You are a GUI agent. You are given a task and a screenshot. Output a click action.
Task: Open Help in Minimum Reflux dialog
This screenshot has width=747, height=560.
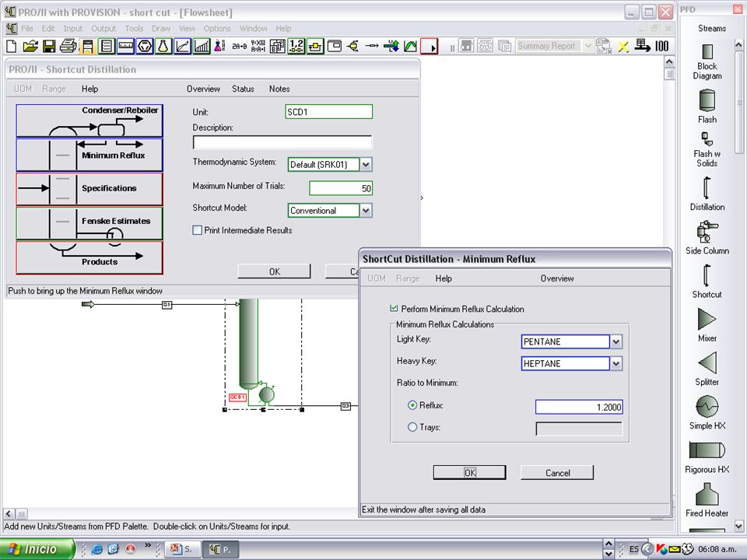coord(444,278)
